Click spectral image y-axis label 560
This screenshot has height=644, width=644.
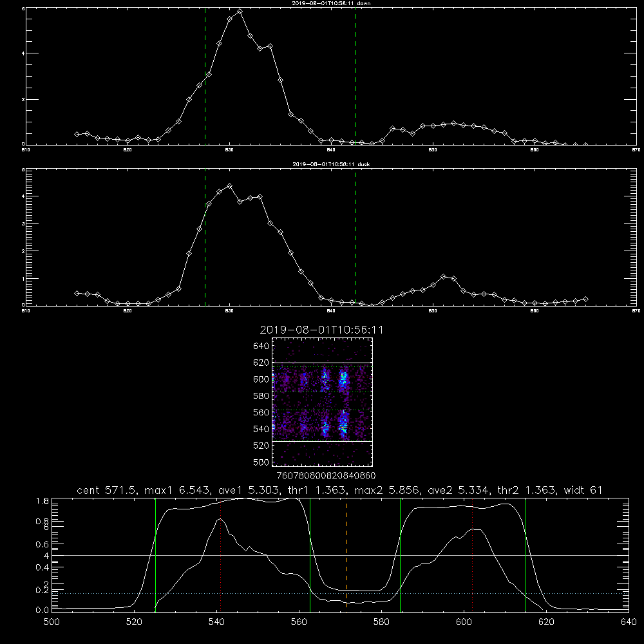point(261,412)
